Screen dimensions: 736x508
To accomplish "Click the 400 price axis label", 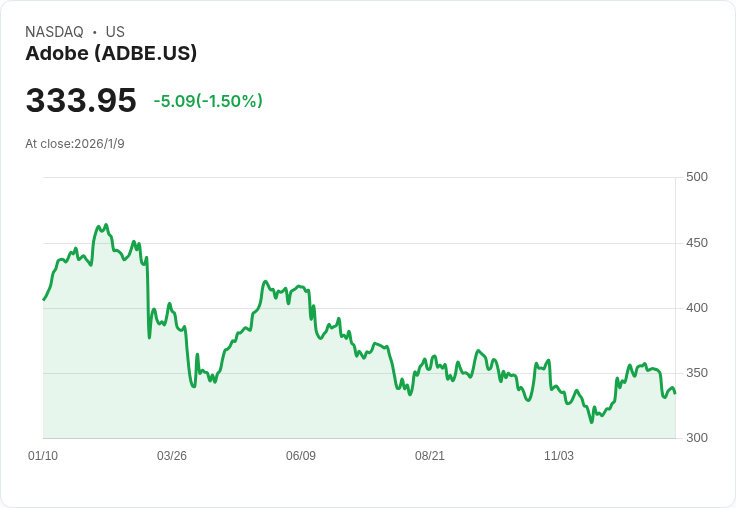I will 697,308.
